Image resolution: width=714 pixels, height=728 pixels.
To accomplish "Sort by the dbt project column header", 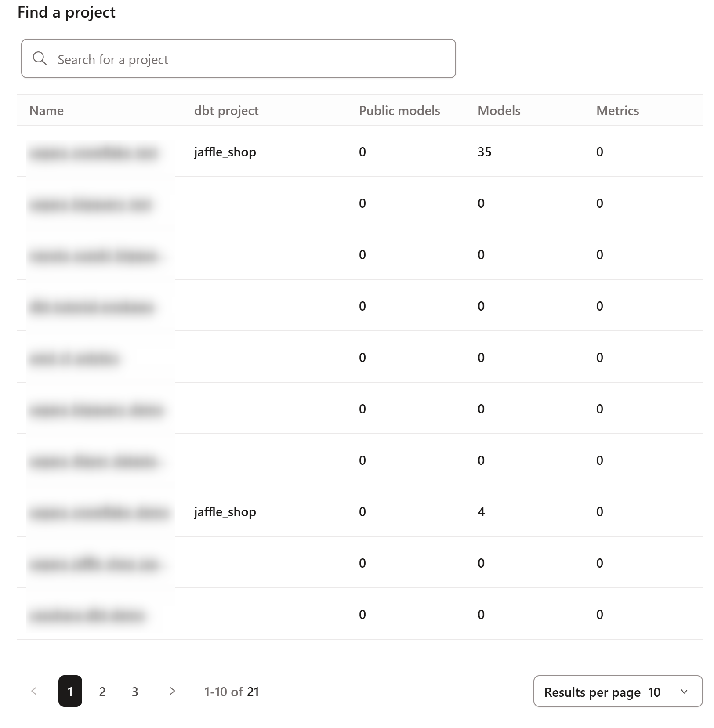I will pyautogui.click(x=226, y=110).
